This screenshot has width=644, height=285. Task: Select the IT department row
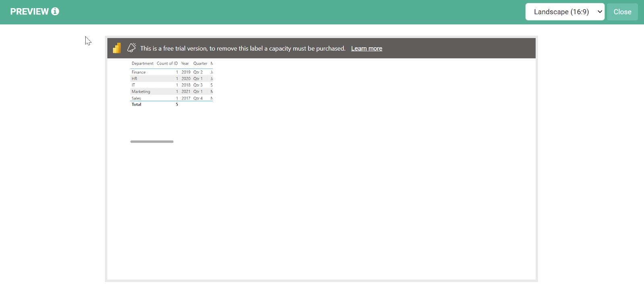point(134,85)
